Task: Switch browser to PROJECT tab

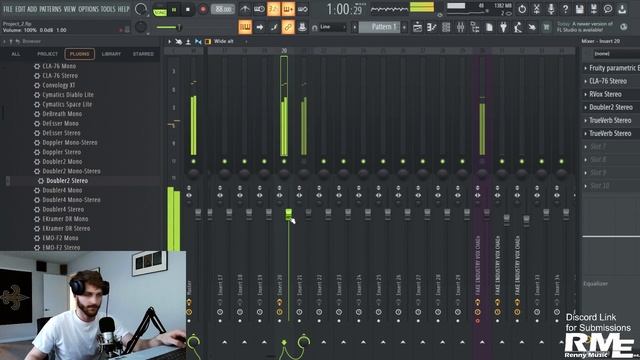Action: tap(47, 54)
